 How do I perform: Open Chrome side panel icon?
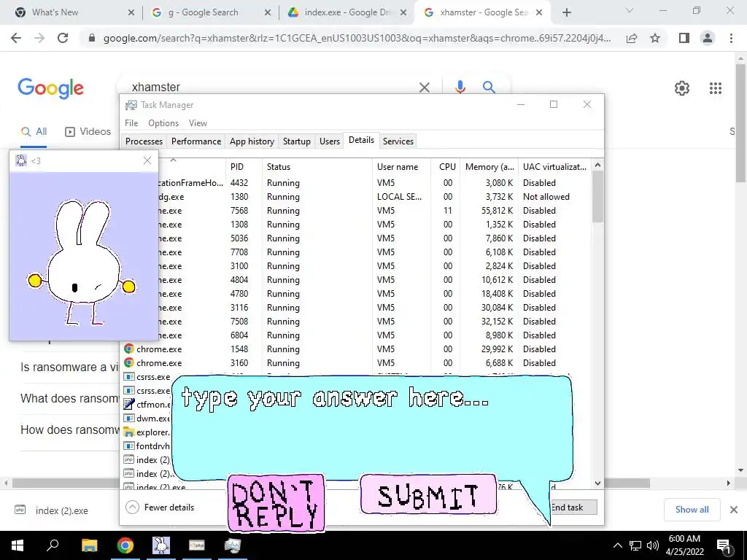click(684, 38)
